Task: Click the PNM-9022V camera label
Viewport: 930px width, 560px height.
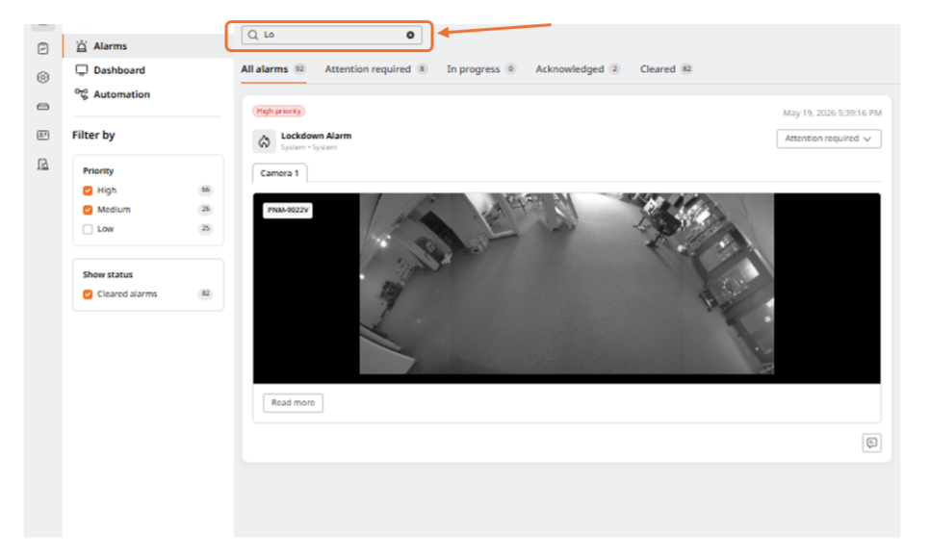Action: tap(288, 211)
